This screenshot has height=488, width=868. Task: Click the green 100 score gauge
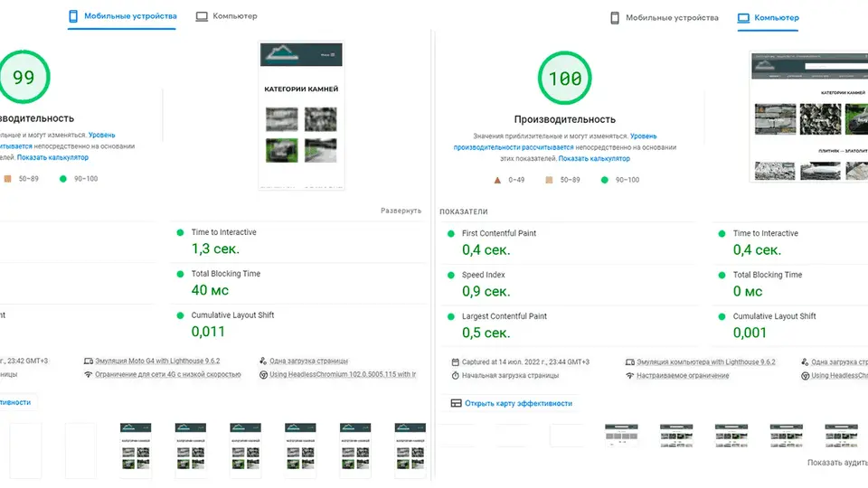pos(564,78)
